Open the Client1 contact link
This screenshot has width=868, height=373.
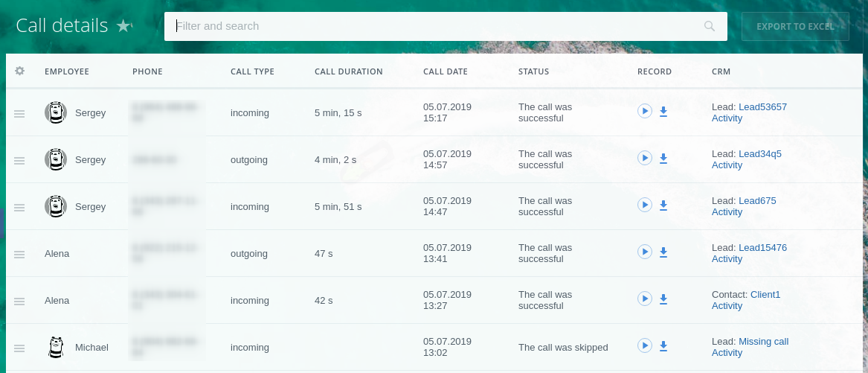pyautogui.click(x=765, y=295)
